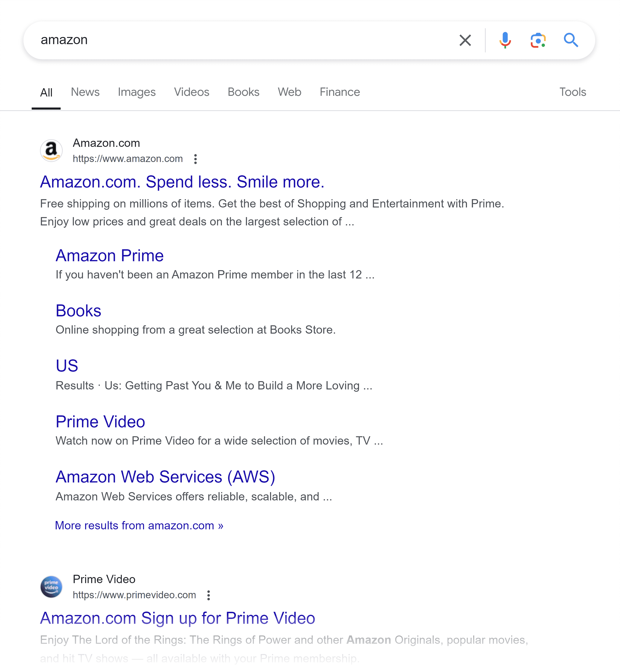Switch to the Web tab
620x672 pixels.
pos(289,92)
